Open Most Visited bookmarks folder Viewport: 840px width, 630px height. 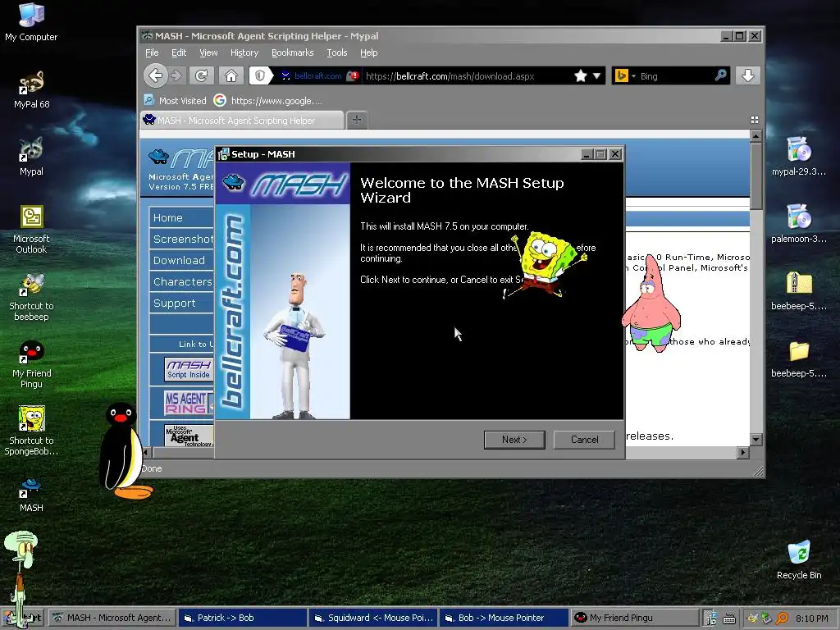(175, 100)
